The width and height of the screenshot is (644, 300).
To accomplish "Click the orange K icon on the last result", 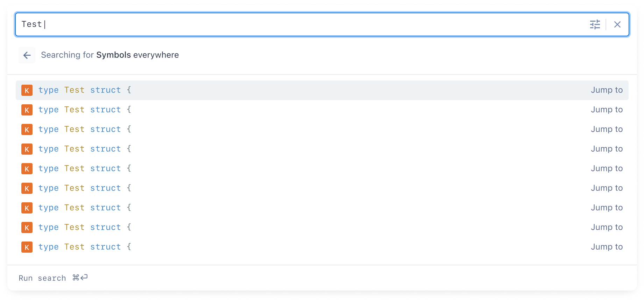I will [x=27, y=247].
